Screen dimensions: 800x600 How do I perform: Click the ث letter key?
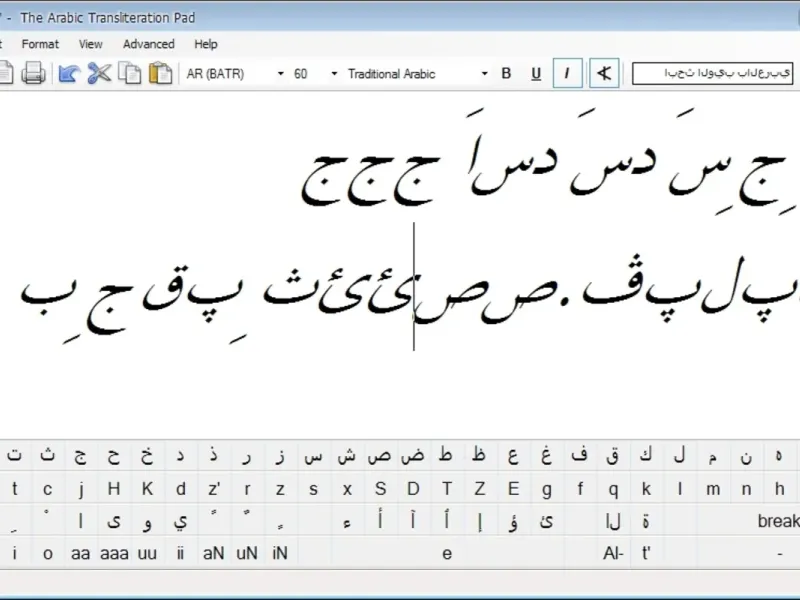[x=47, y=455]
